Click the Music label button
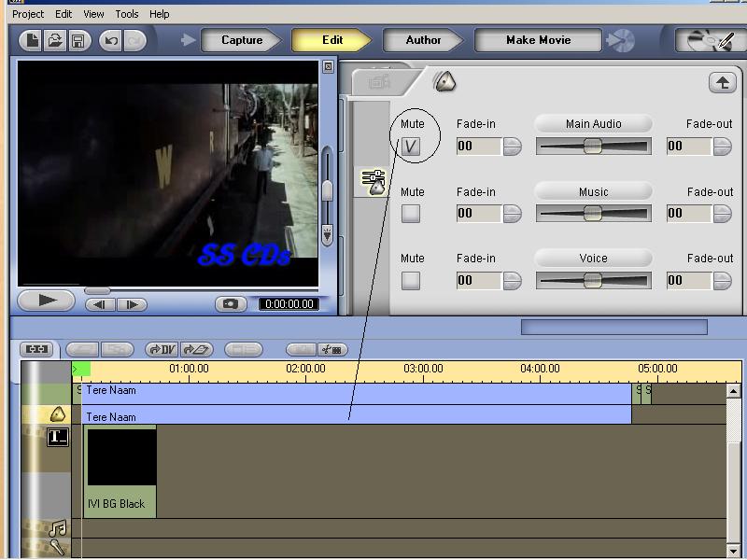 [x=593, y=192]
